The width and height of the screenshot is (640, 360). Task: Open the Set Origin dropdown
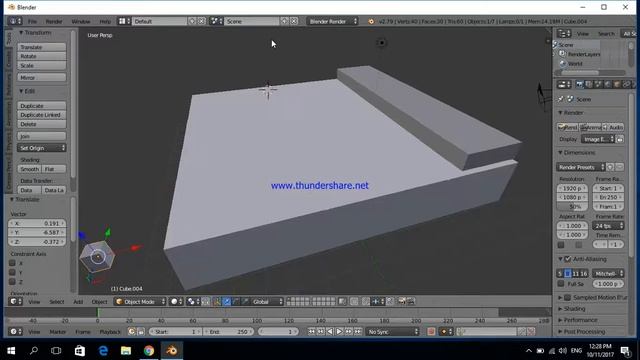41,148
